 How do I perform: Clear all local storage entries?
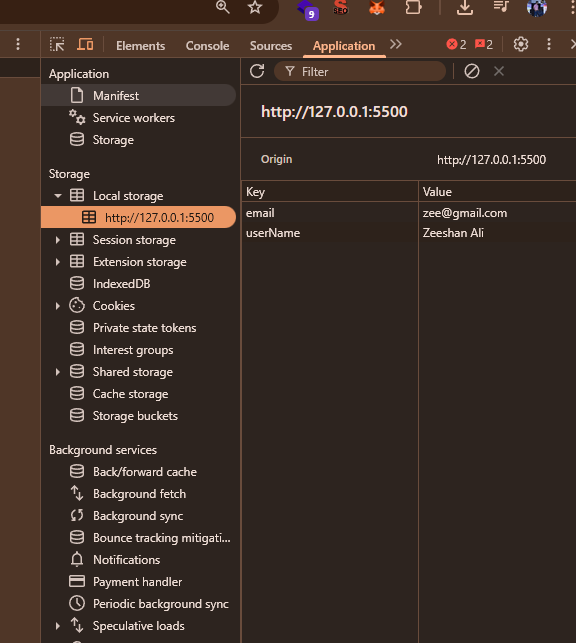click(x=471, y=71)
